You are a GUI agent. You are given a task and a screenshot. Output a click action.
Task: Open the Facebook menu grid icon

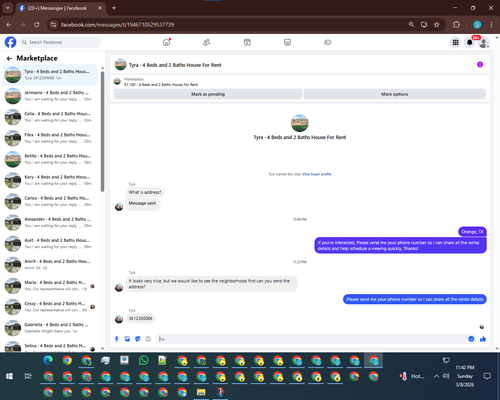point(455,42)
